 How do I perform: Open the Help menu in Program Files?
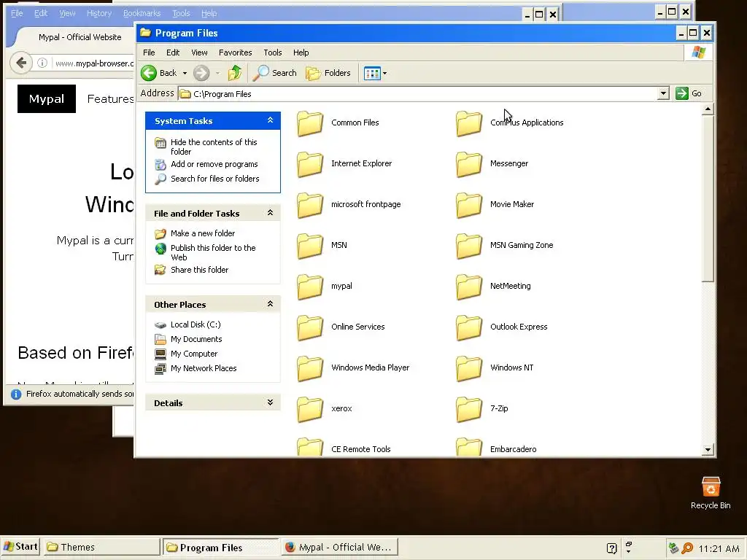301,52
